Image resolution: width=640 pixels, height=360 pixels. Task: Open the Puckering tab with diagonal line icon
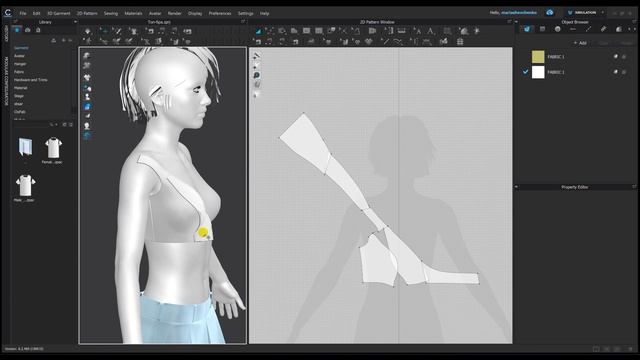[x=588, y=29]
